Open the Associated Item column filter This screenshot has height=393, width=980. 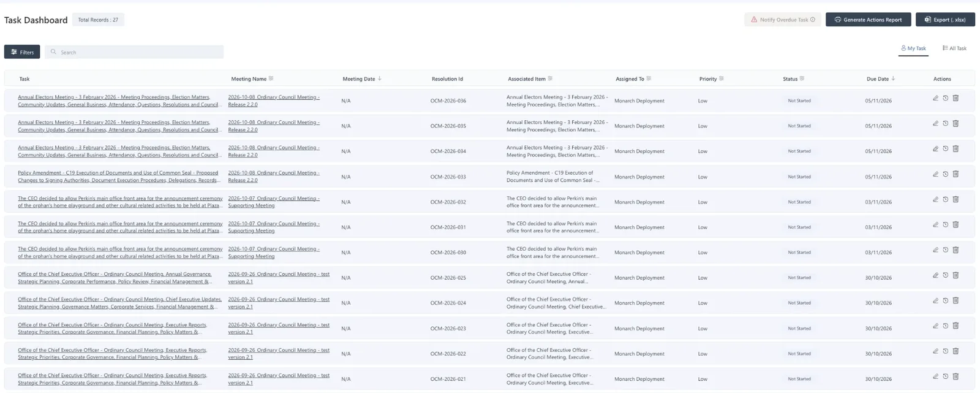pos(550,78)
